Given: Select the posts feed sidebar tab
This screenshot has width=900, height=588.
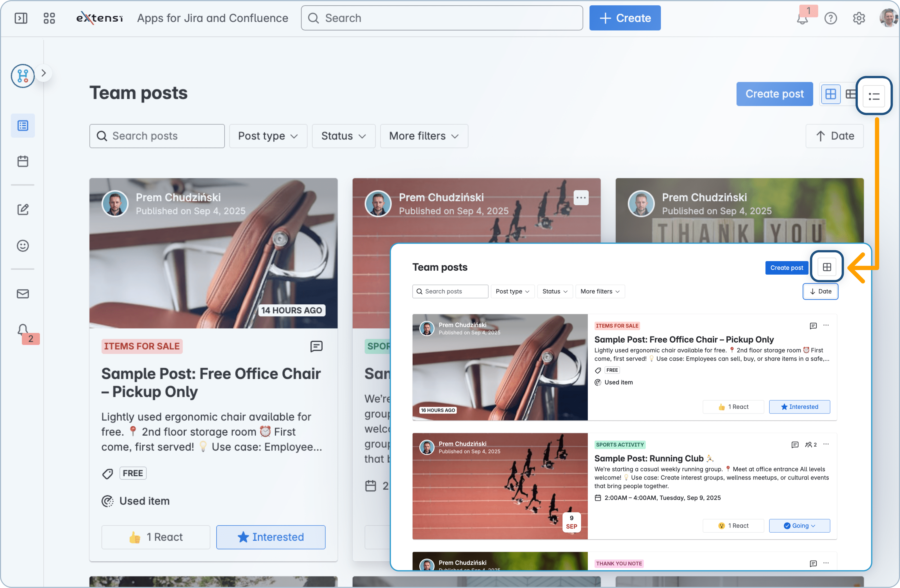Looking at the screenshot, I should [x=23, y=125].
